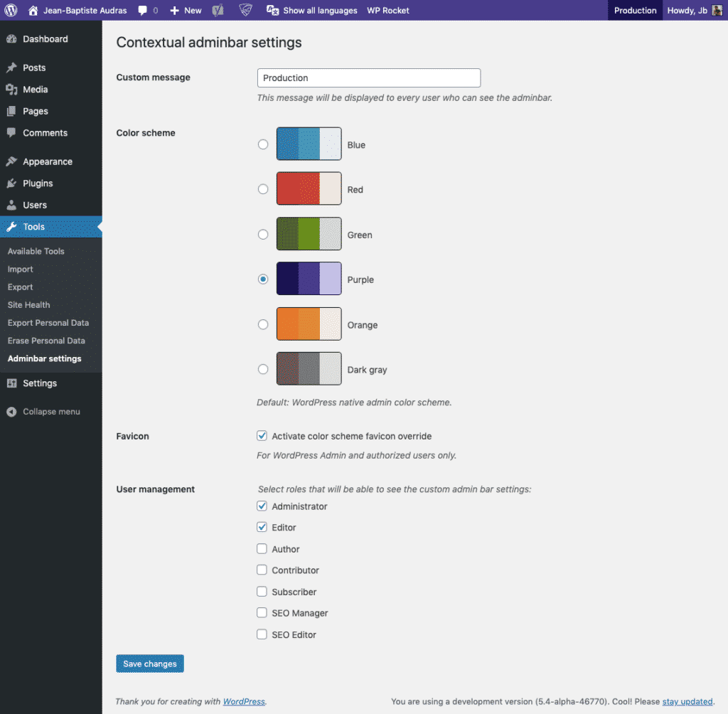Click the Tools wrench icon
This screenshot has width=728, height=714.
coord(11,227)
